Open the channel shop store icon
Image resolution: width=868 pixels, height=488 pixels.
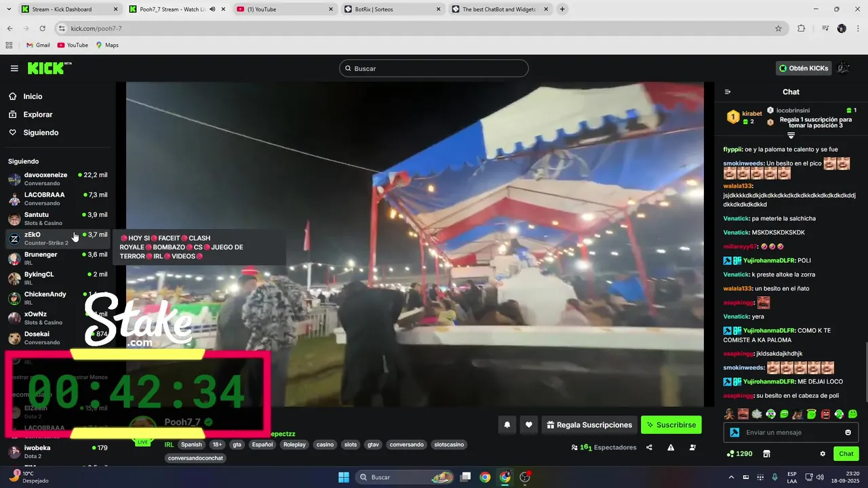point(767,453)
